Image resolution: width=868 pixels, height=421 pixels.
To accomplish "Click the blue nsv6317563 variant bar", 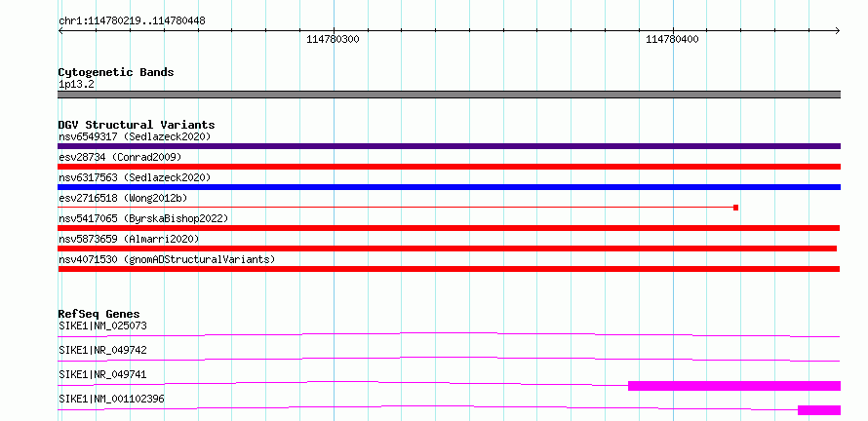I will (x=449, y=187).
